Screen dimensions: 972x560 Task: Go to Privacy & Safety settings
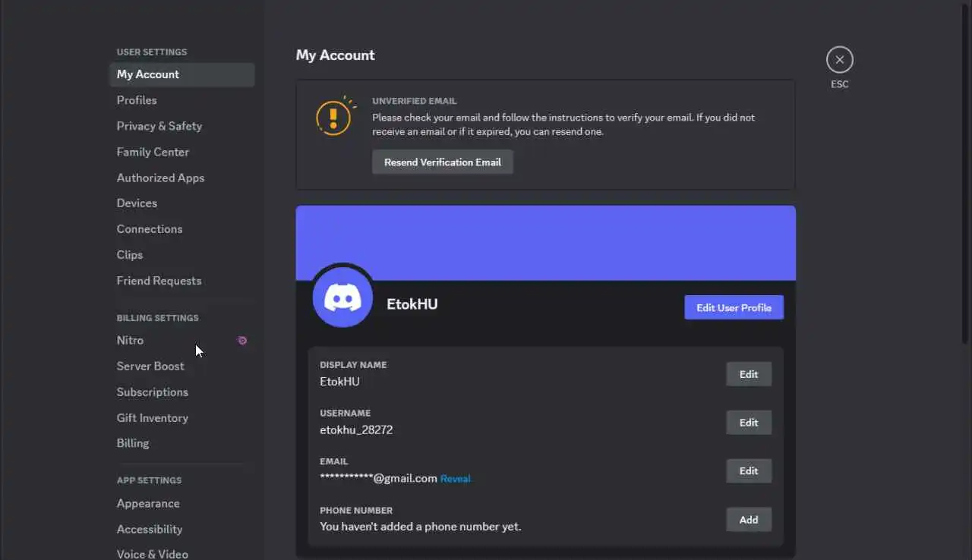[x=182, y=126]
